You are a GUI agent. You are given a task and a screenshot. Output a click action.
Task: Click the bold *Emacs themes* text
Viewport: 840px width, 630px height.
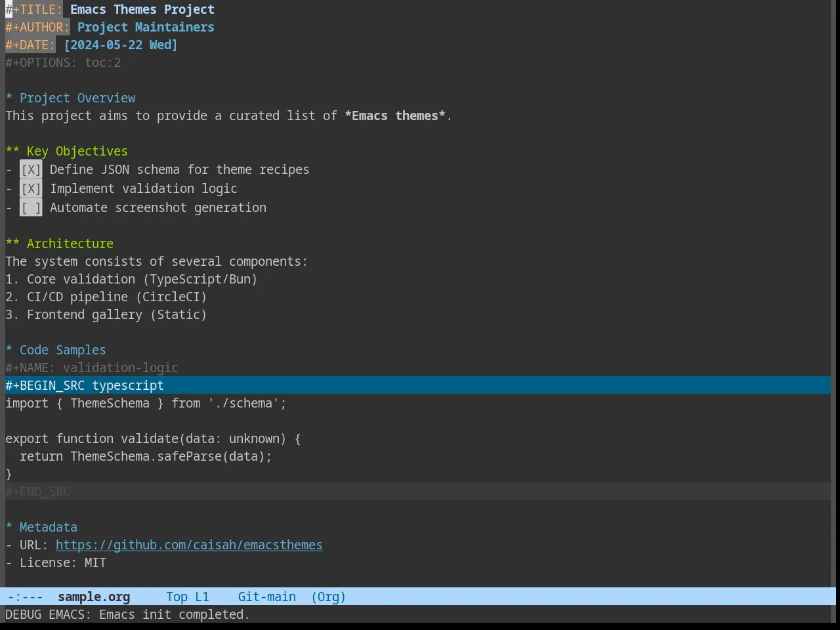tap(395, 115)
